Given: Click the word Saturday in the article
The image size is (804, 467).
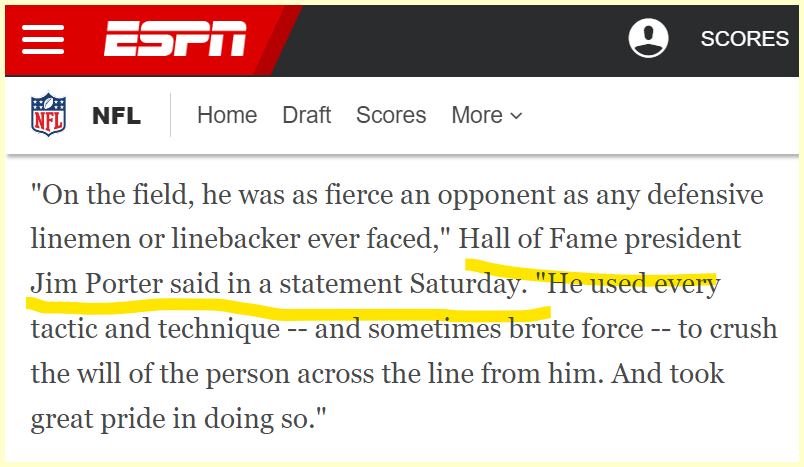Looking at the screenshot, I should [464, 284].
